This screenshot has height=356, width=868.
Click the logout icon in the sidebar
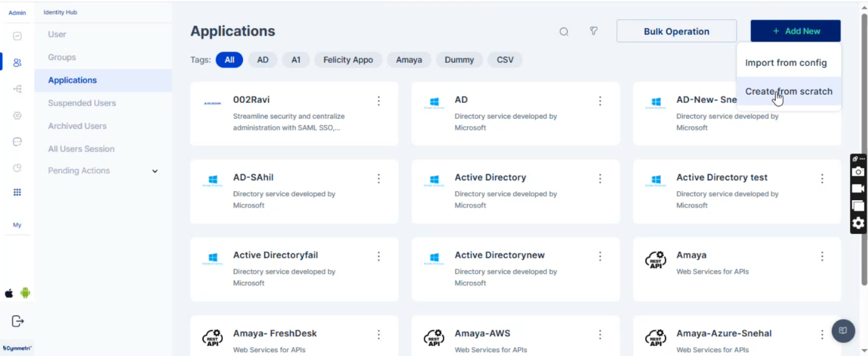point(17,321)
